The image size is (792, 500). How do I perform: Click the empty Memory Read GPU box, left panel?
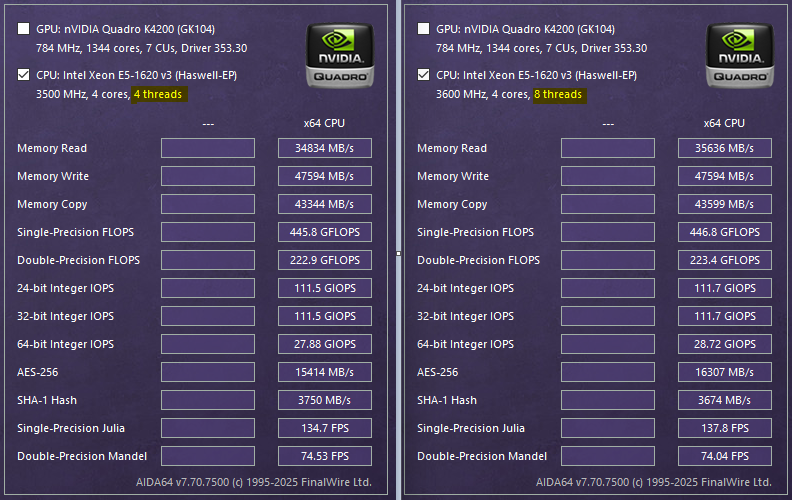click(x=208, y=148)
